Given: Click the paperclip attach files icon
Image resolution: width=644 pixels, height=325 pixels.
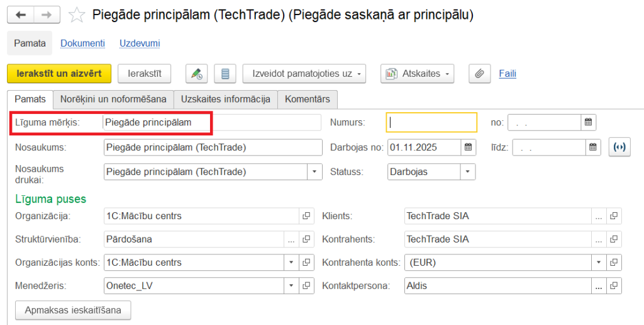Looking at the screenshot, I should 479,74.
